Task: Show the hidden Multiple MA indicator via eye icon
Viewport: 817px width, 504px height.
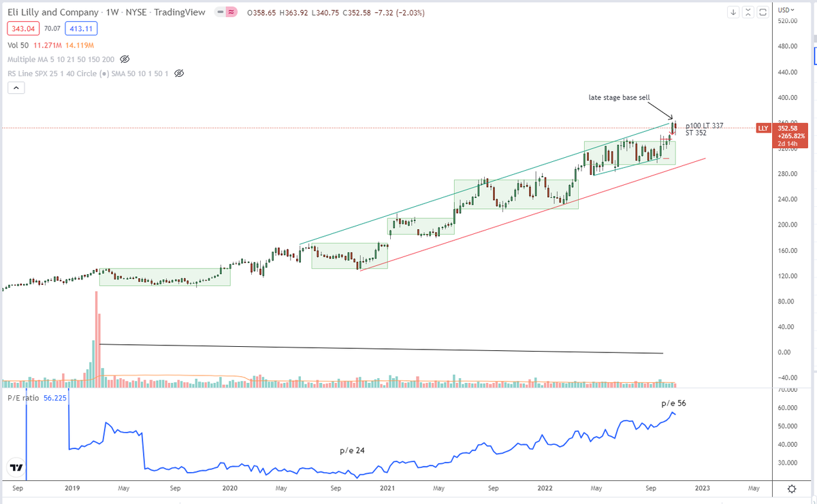Action: coord(125,59)
